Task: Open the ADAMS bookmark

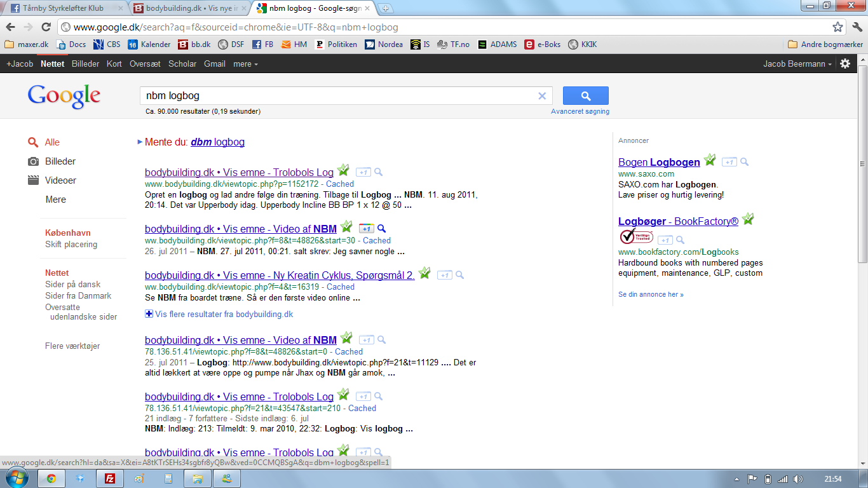Action: [498, 44]
